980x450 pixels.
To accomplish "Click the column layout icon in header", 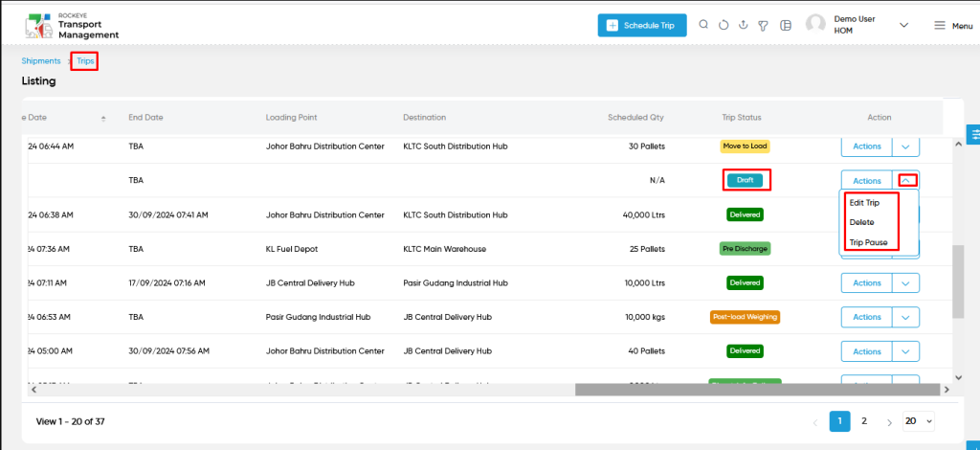I will [786, 26].
